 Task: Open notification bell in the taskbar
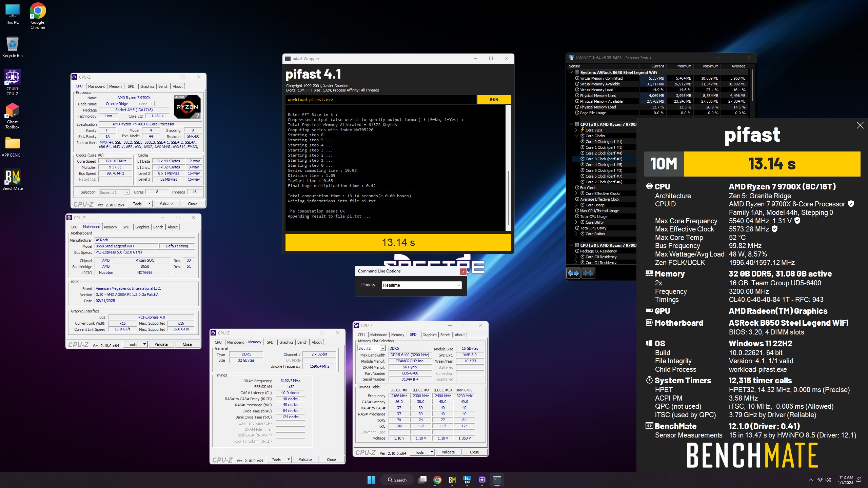pyautogui.click(x=859, y=480)
